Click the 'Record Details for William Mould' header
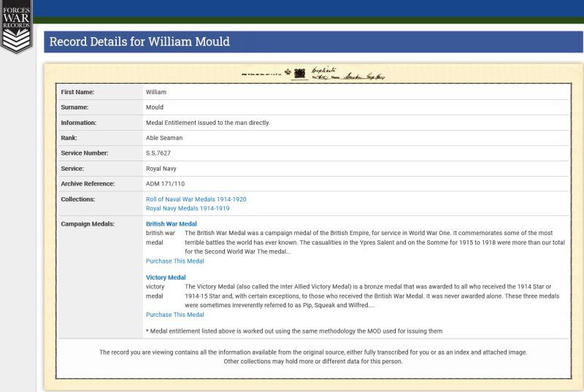 139,42
